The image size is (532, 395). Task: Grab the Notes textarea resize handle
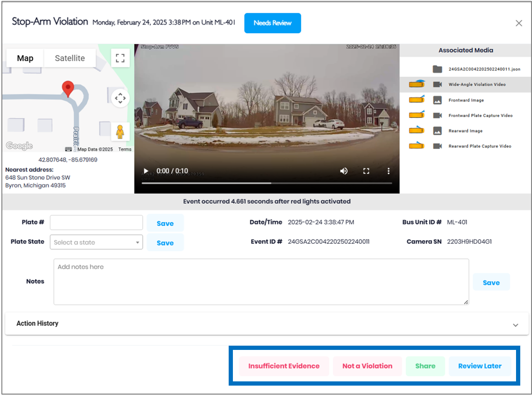click(x=466, y=302)
